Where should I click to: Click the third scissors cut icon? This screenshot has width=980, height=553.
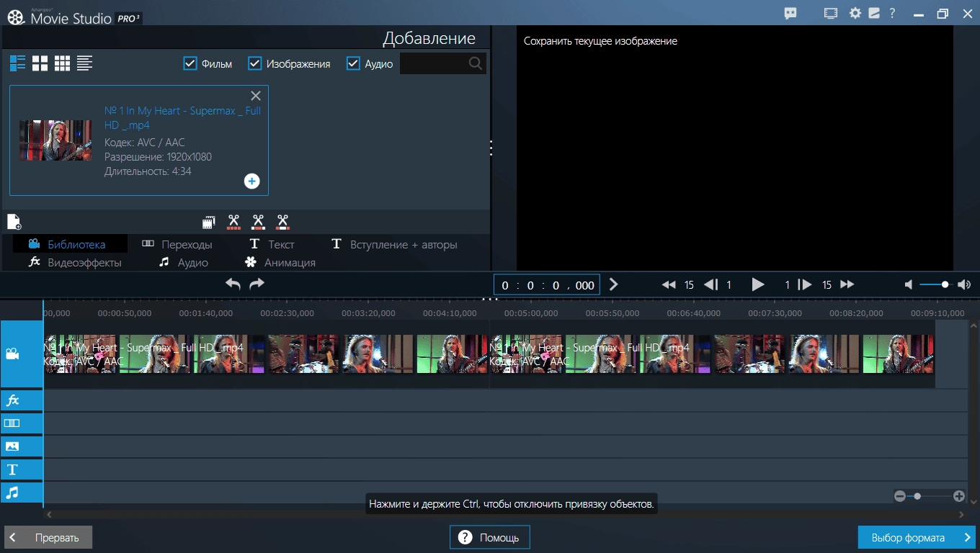(x=283, y=222)
